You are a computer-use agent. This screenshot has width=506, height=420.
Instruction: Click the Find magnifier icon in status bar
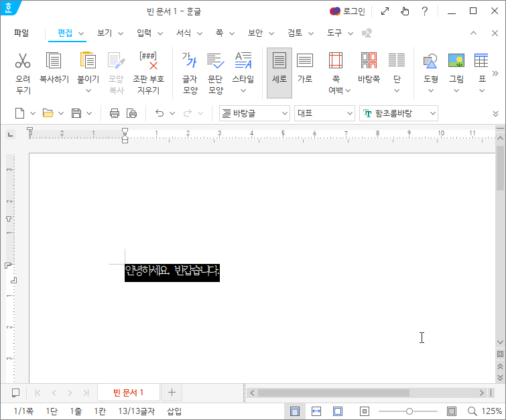pyautogui.click(x=472, y=411)
